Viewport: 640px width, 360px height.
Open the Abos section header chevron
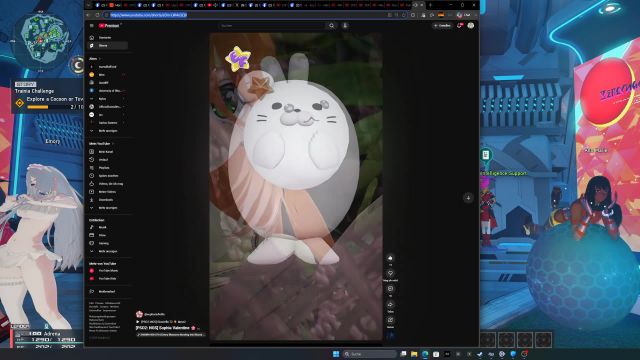pos(100,59)
